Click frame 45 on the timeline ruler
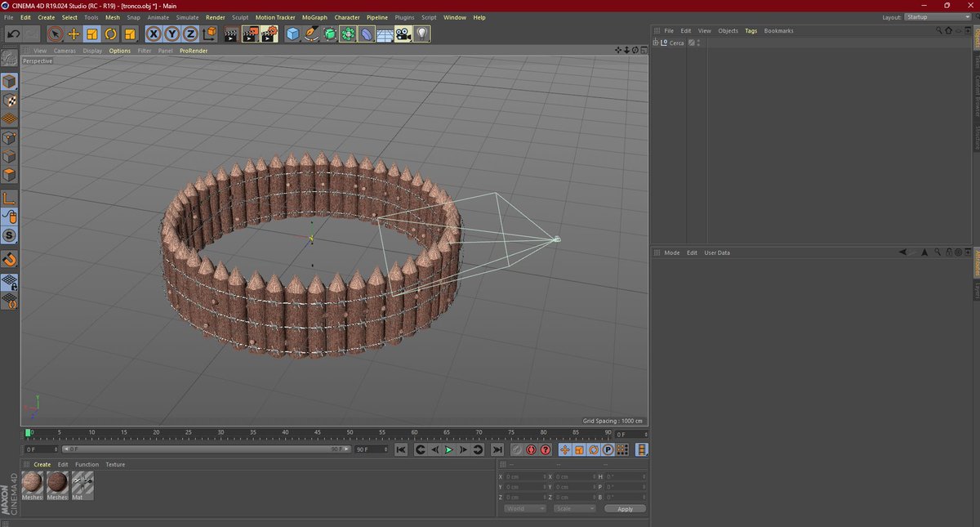 pyautogui.click(x=318, y=434)
